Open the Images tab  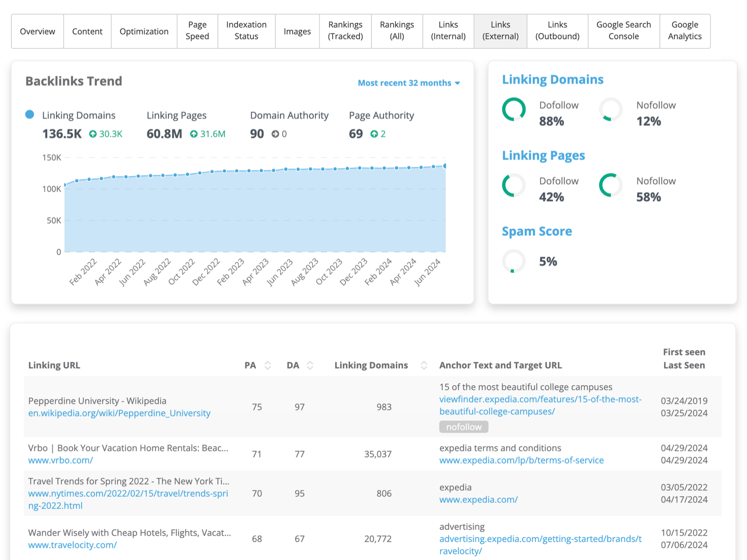297,32
